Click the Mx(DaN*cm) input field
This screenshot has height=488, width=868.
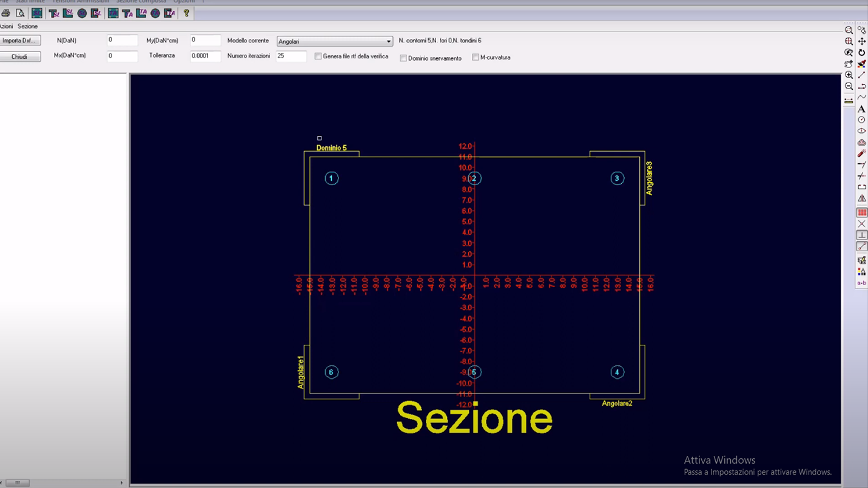click(x=123, y=56)
